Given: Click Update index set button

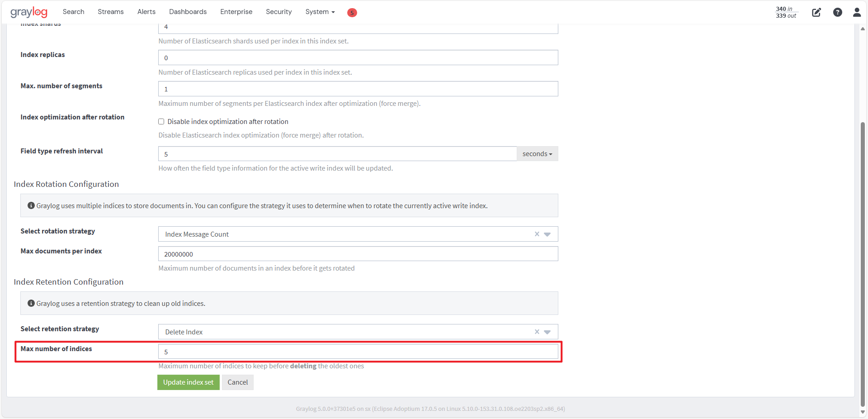Looking at the screenshot, I should pos(189,382).
